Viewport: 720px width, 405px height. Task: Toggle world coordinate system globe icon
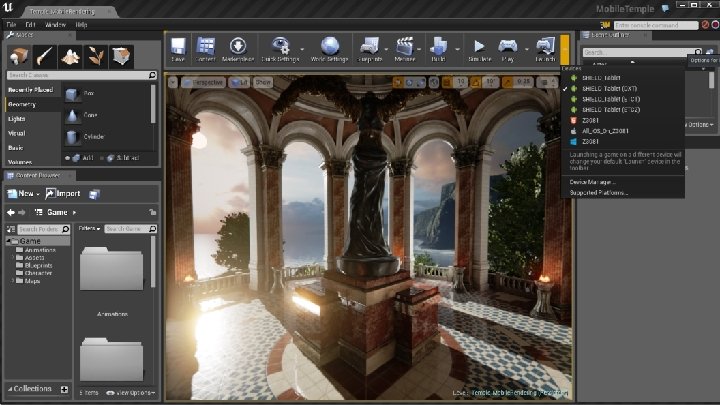point(434,82)
